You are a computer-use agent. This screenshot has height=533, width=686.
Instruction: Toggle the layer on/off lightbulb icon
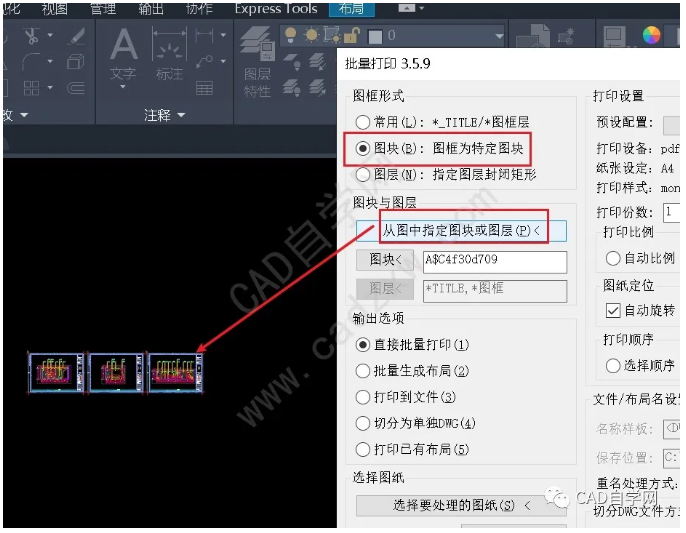point(290,35)
